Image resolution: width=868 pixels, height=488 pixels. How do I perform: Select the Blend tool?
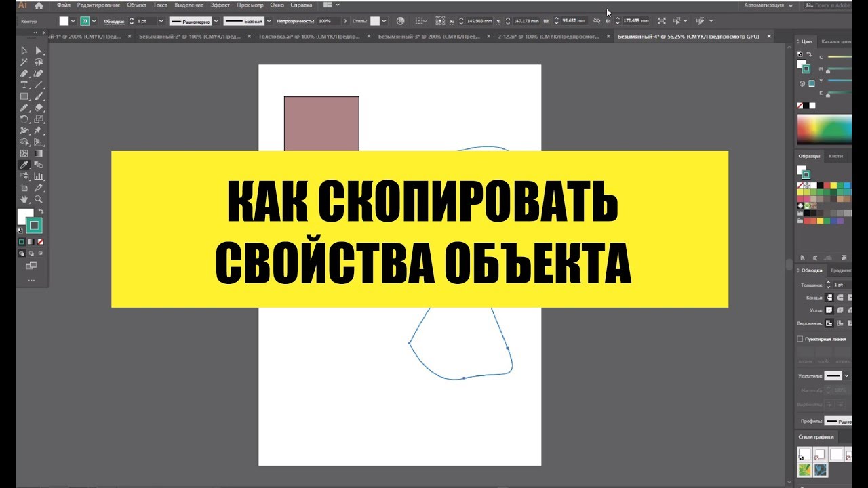click(39, 165)
